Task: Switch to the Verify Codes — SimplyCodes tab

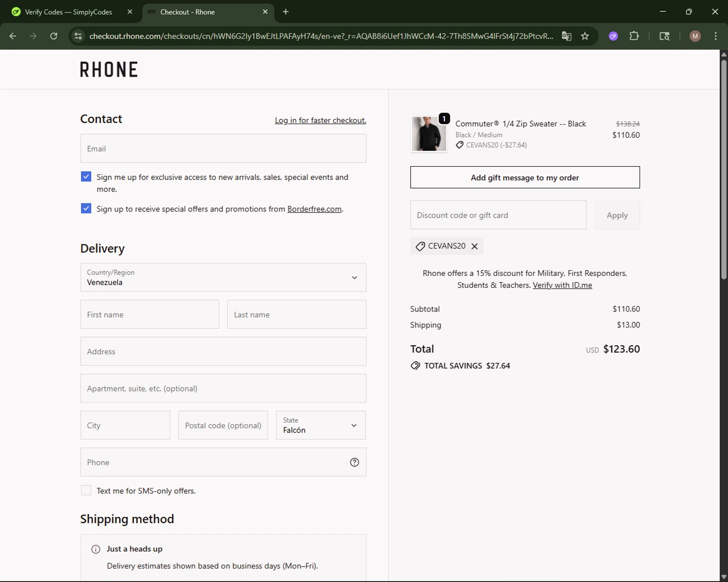Action: (68, 12)
